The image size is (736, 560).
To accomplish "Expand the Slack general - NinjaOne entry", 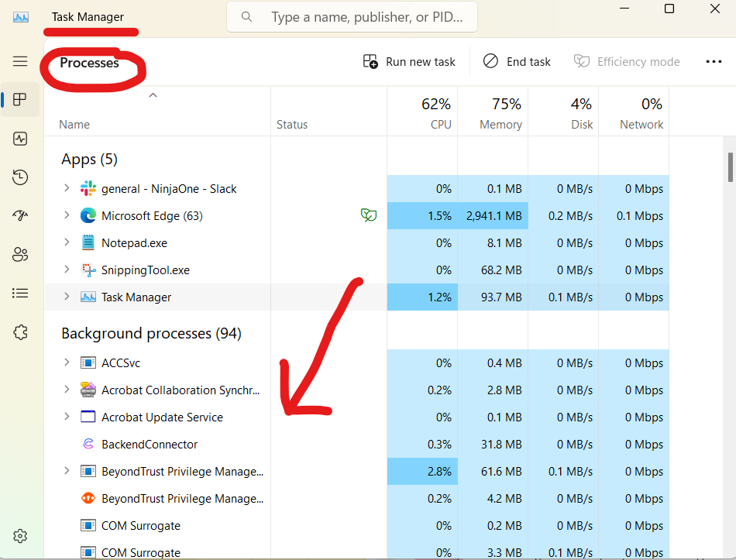I will [67, 188].
